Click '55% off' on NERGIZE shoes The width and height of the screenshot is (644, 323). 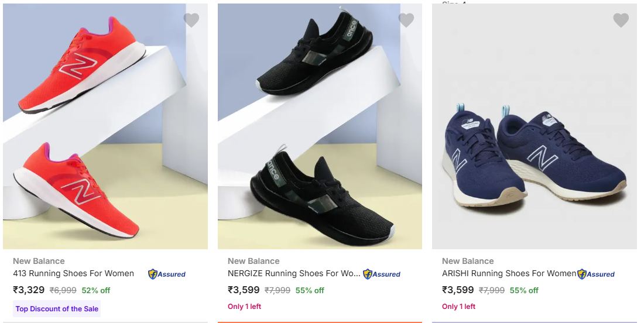[310, 290]
